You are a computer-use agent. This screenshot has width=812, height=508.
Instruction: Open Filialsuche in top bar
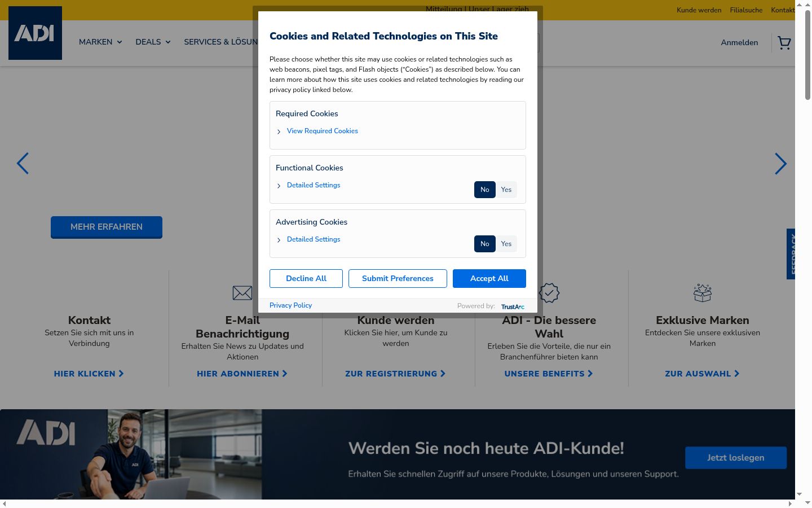tap(746, 10)
